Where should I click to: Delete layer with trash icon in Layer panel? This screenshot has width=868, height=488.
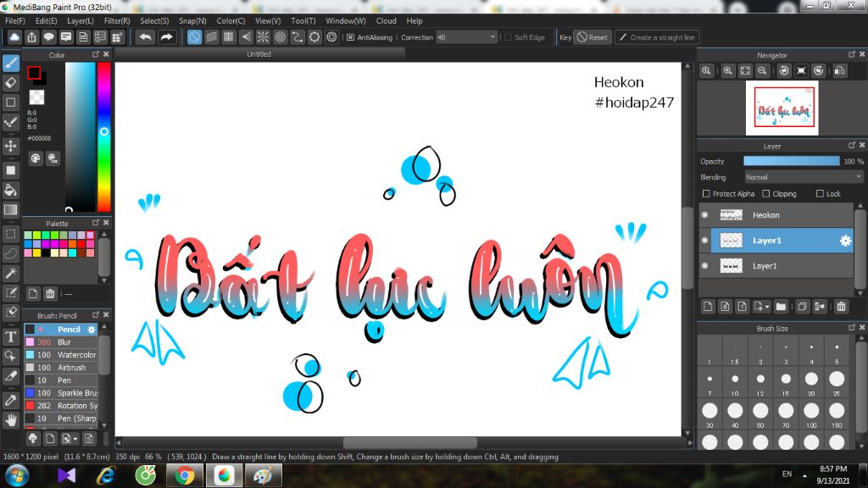click(842, 307)
